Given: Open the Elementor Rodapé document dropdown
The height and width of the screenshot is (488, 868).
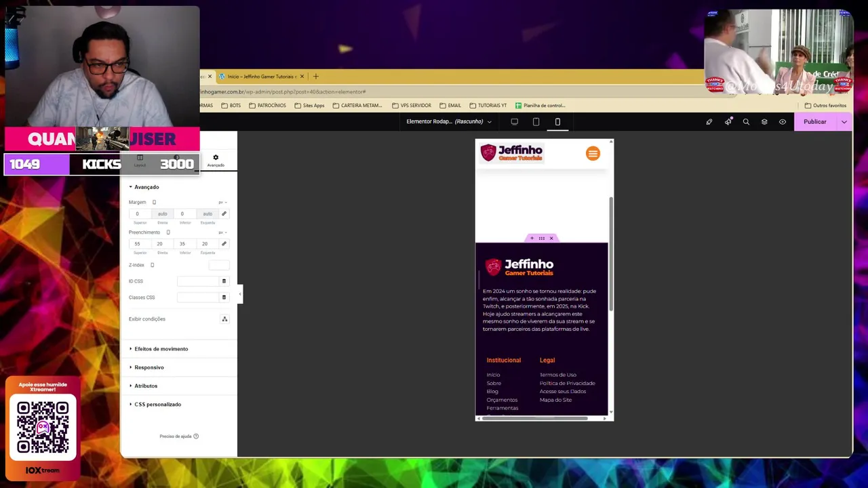Looking at the screenshot, I should click(x=449, y=122).
